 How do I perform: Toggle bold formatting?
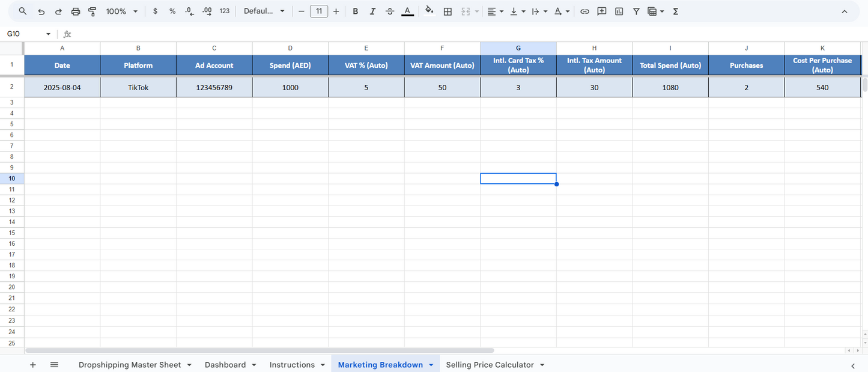coord(356,11)
